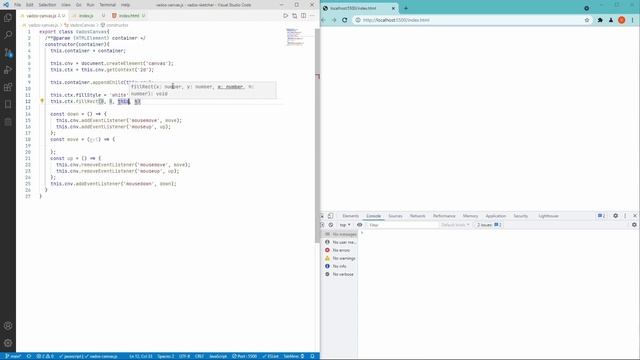This screenshot has width=640, height=360.
Task: Open the browser Extensions puzzle icon
Action: 600,20
